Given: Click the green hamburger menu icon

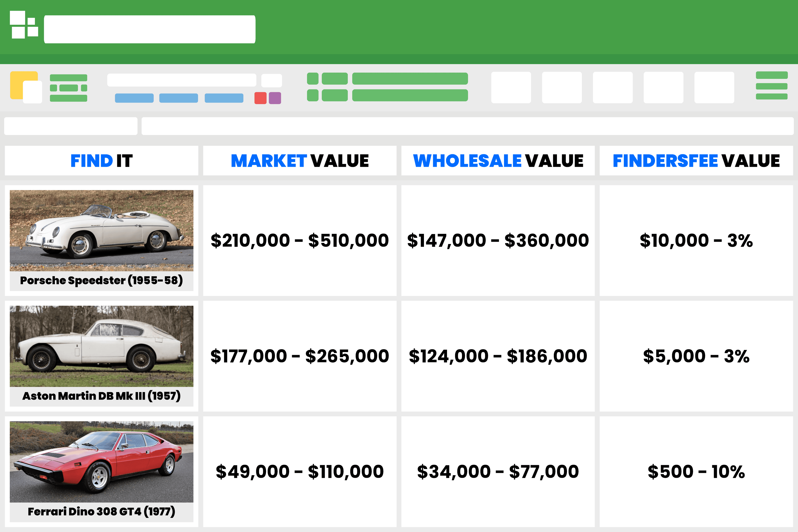Looking at the screenshot, I should tap(772, 85).
